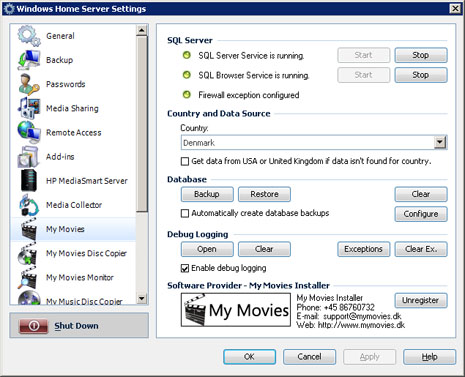Confirm settings with OK
Viewport: 465px width, 377px height.
click(x=250, y=357)
